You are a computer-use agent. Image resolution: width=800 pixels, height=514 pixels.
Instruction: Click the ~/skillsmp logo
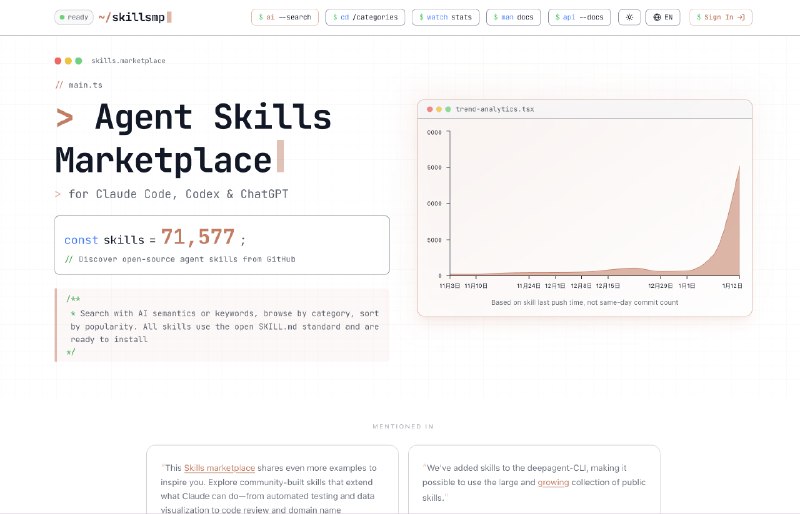pos(134,17)
